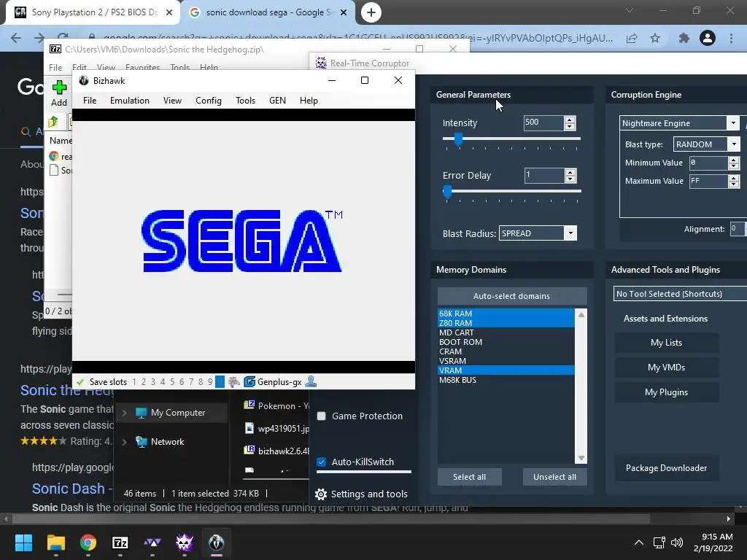Select VSRAM memory domain
Viewport: 747px width, 560px height.
(x=506, y=361)
